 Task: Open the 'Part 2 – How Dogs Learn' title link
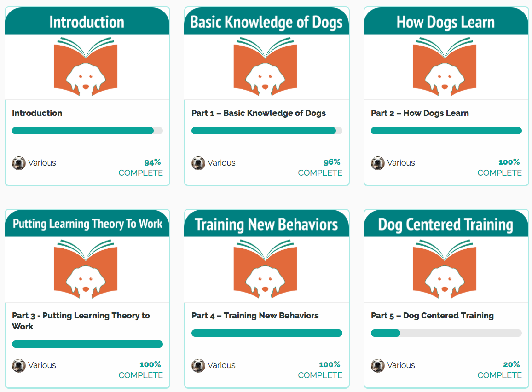(420, 113)
